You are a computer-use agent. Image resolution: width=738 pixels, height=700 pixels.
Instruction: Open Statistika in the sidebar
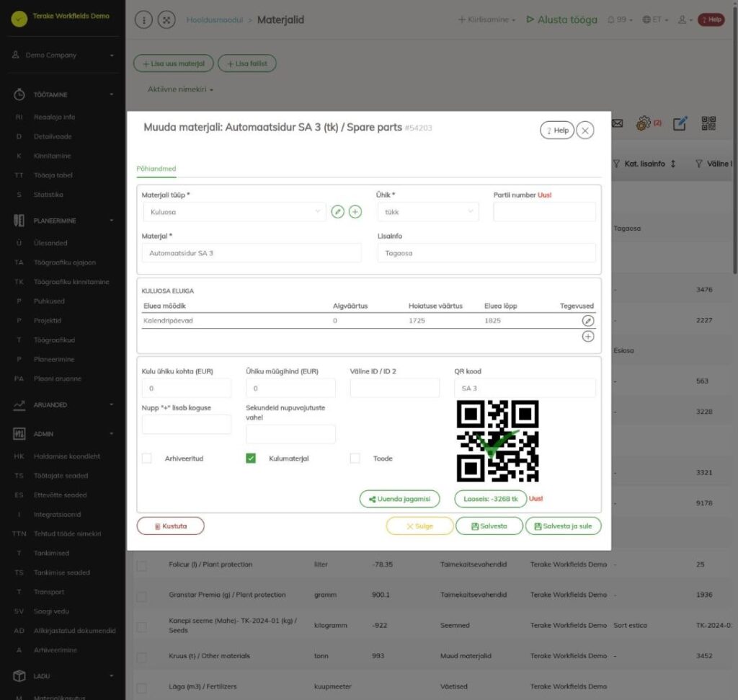[48, 195]
